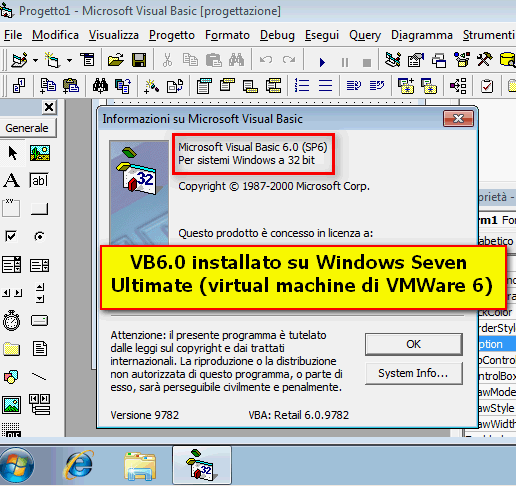Select the OptionButton control tool
The height and width of the screenshot is (486, 516).
(39, 237)
